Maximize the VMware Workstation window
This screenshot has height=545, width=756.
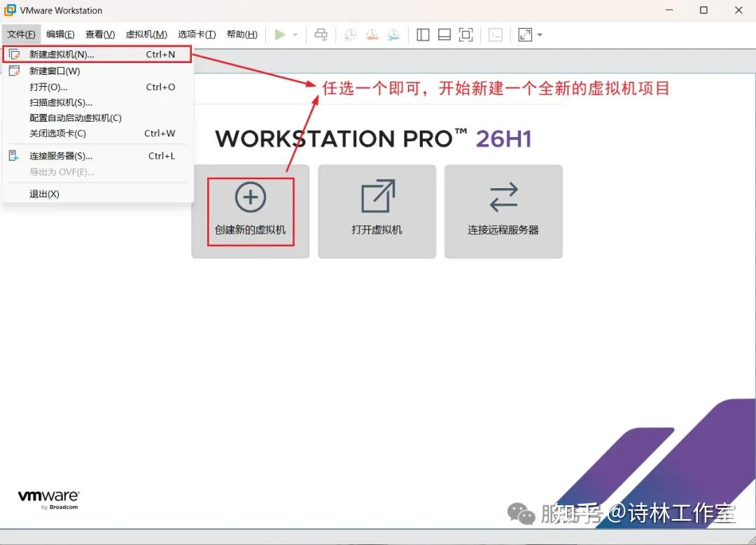click(704, 10)
